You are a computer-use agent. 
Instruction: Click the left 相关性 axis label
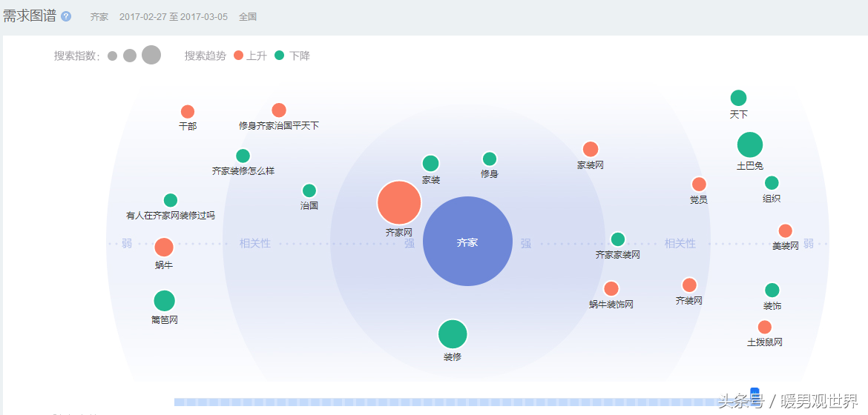pyautogui.click(x=254, y=244)
